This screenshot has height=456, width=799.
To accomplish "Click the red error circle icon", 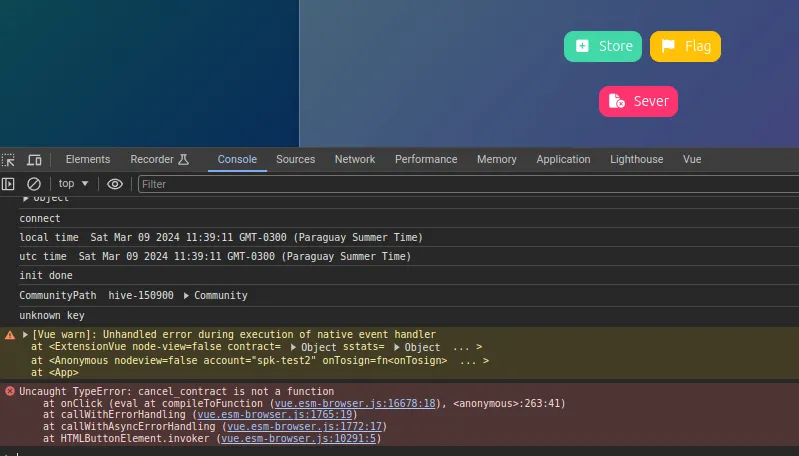I will [x=10, y=391].
